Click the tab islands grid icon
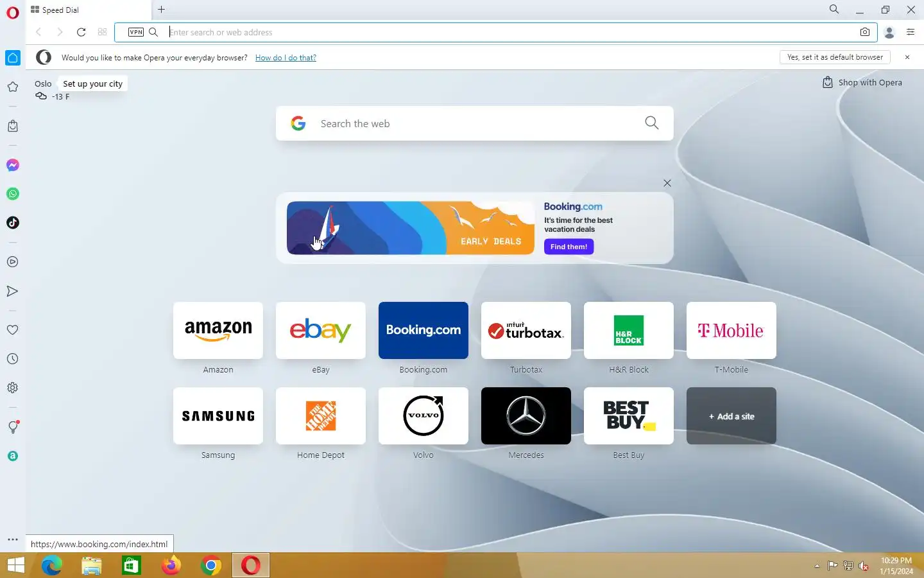The image size is (924, 578). [102, 32]
